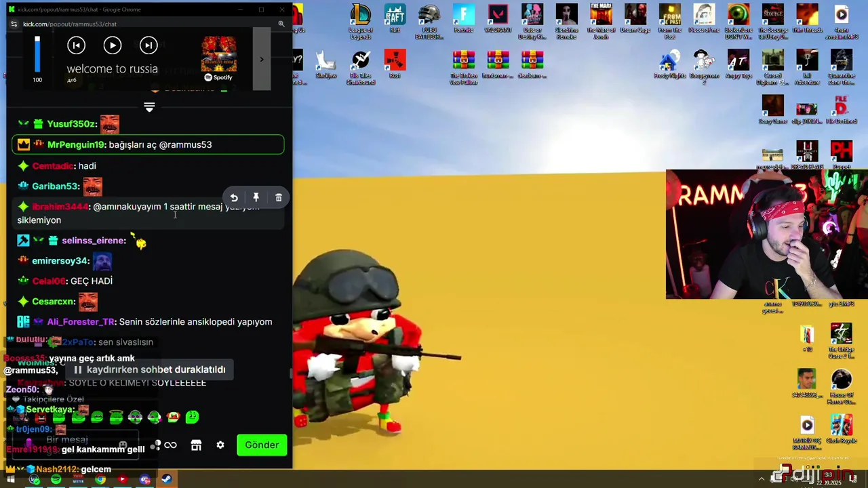
Task: Show hidden system tray icons
Action: (762, 479)
